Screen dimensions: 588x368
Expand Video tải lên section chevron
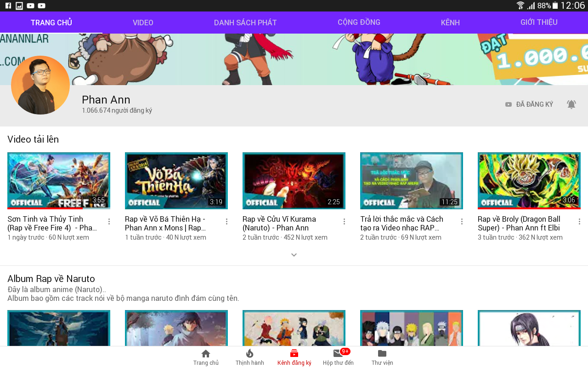tap(294, 255)
